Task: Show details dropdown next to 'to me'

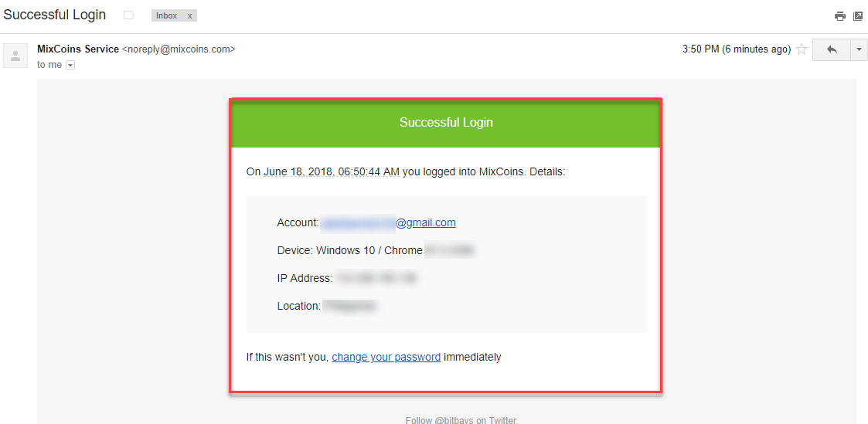Action: click(x=70, y=65)
